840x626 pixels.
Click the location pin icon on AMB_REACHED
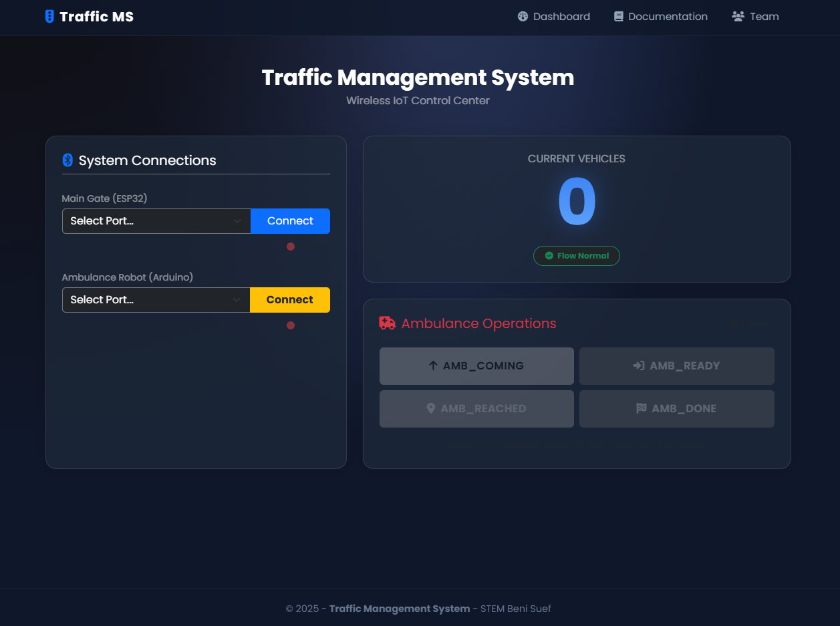pos(432,408)
